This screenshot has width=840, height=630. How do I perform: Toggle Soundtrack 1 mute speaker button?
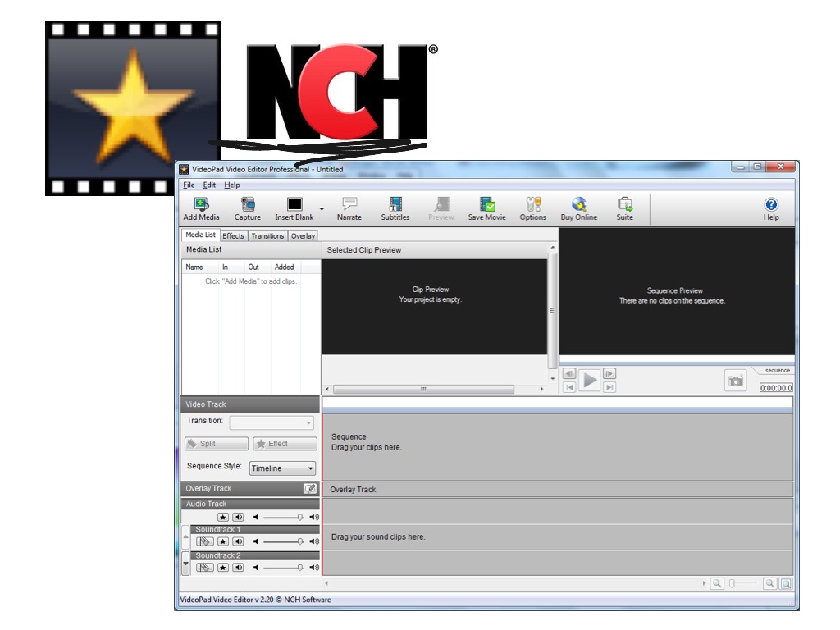tap(239, 541)
